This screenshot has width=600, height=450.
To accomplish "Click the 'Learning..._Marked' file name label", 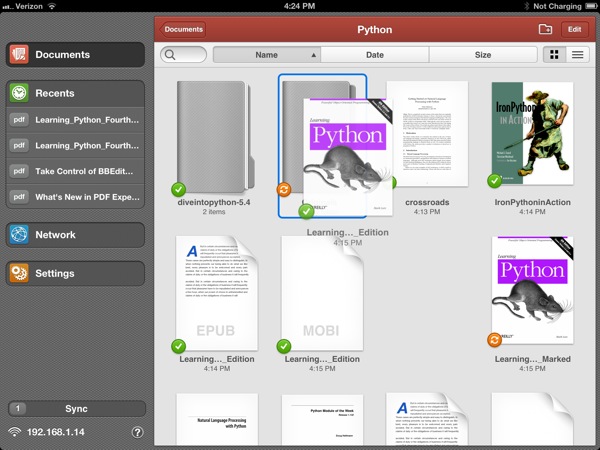I will coord(532,359).
